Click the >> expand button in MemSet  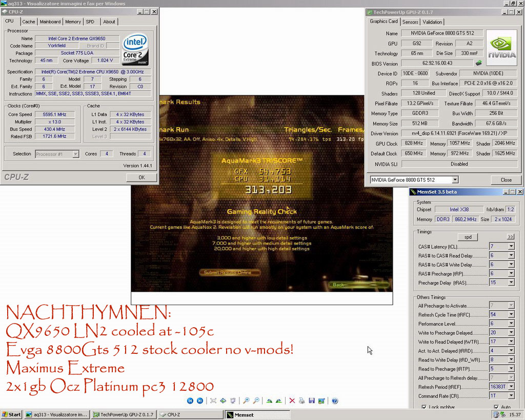tap(510, 237)
